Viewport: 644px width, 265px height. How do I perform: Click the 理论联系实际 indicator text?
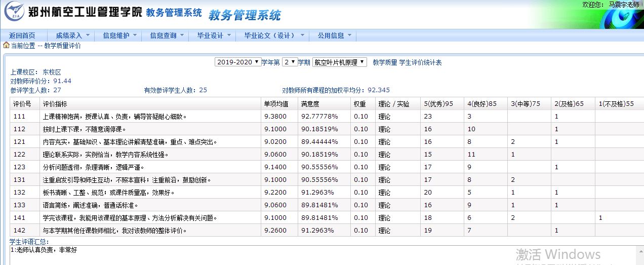point(106,155)
